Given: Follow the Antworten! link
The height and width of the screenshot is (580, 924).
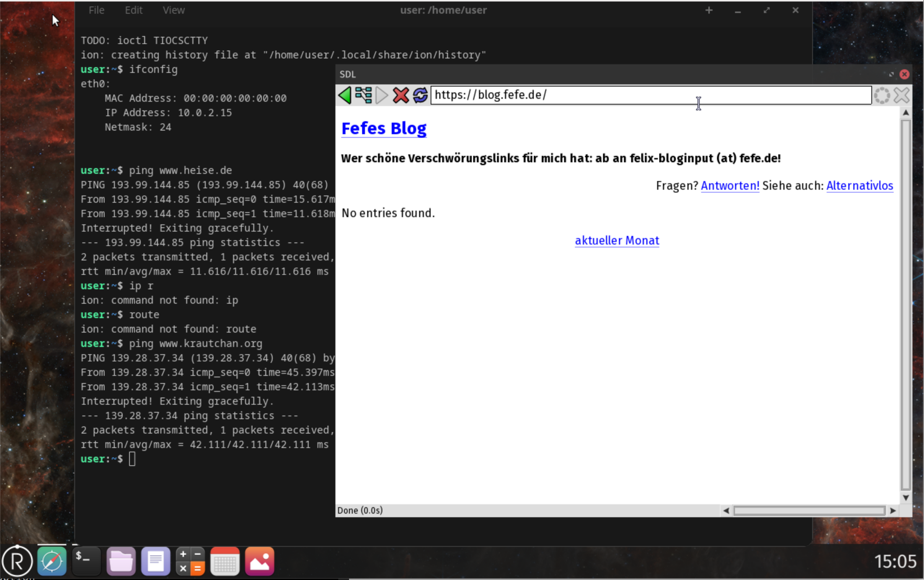Looking at the screenshot, I should tap(730, 186).
